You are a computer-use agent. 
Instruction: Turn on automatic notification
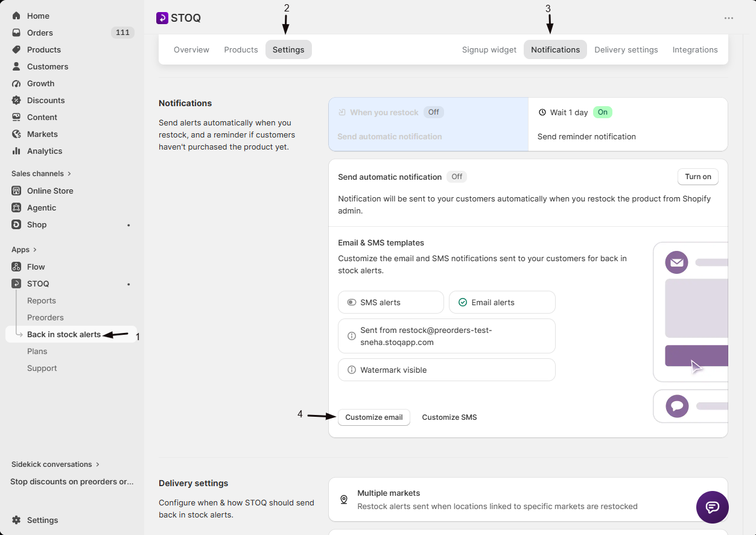pyautogui.click(x=698, y=177)
